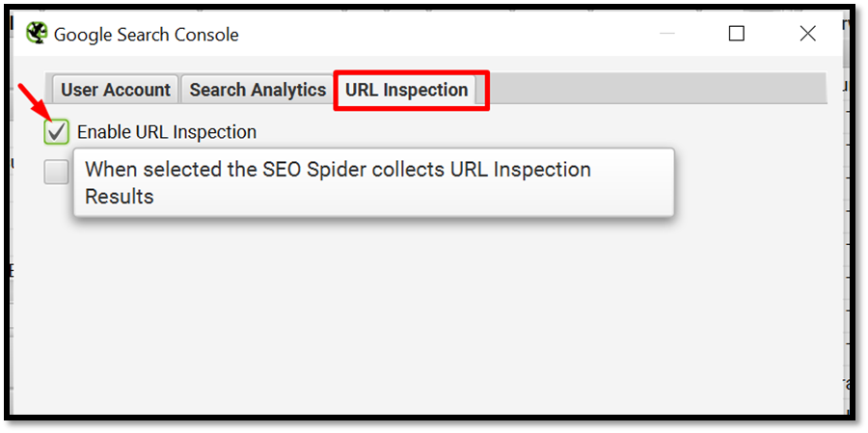Click the red arrow pointing at the checkbox
The width and height of the screenshot is (868, 433).
[35, 100]
